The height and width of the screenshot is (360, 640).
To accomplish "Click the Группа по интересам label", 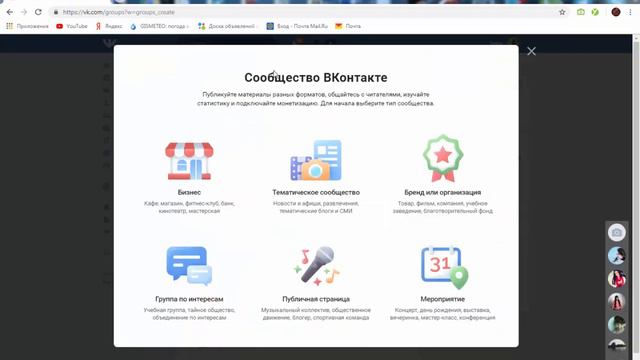I will (189, 299).
